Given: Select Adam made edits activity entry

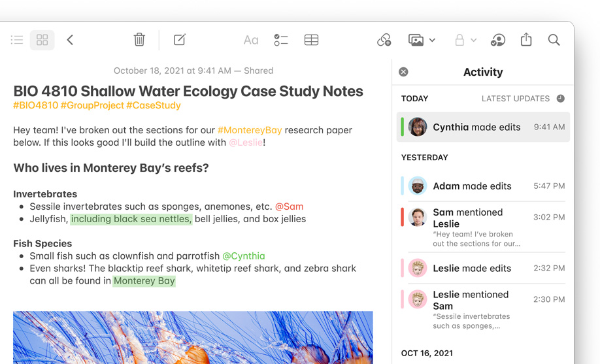Looking at the screenshot, I should pos(484,186).
